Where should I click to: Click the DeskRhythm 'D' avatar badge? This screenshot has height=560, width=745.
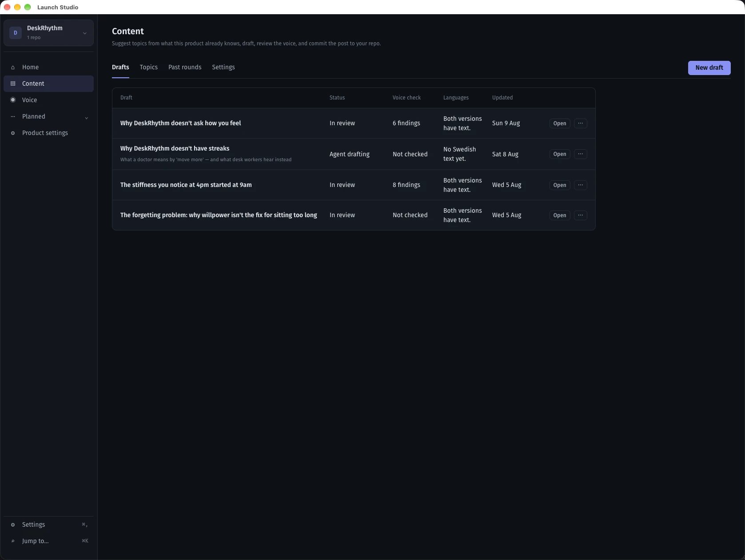click(16, 33)
